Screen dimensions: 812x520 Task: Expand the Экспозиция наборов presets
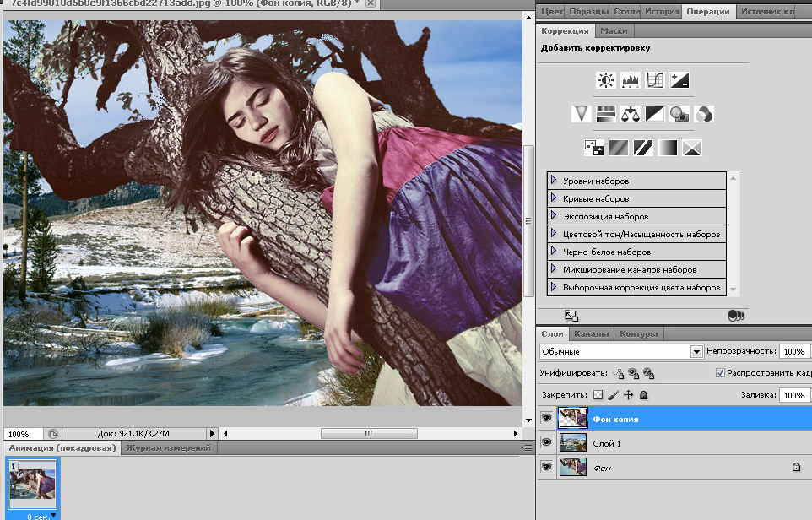pos(554,215)
